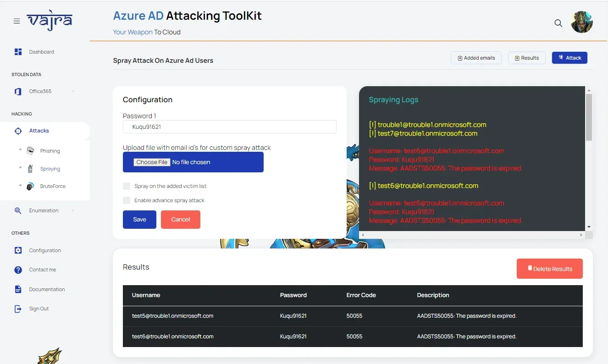608x364 pixels.
Task: Enable Spray on the added victim list
Action: [x=127, y=186]
